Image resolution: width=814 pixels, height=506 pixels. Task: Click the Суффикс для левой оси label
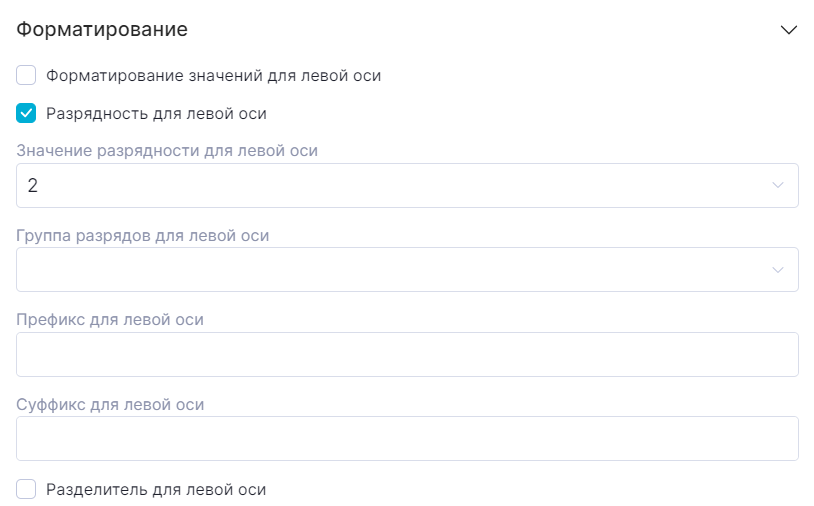coord(110,404)
